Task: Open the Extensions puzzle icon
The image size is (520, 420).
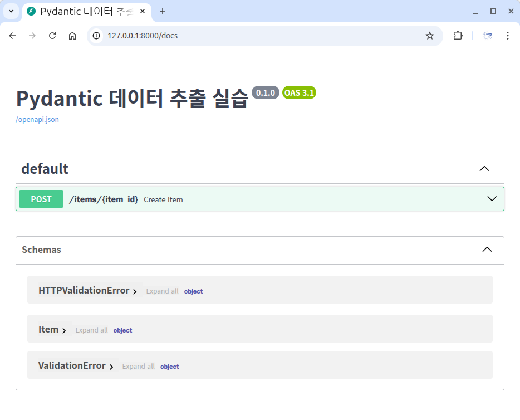Action: [458, 36]
